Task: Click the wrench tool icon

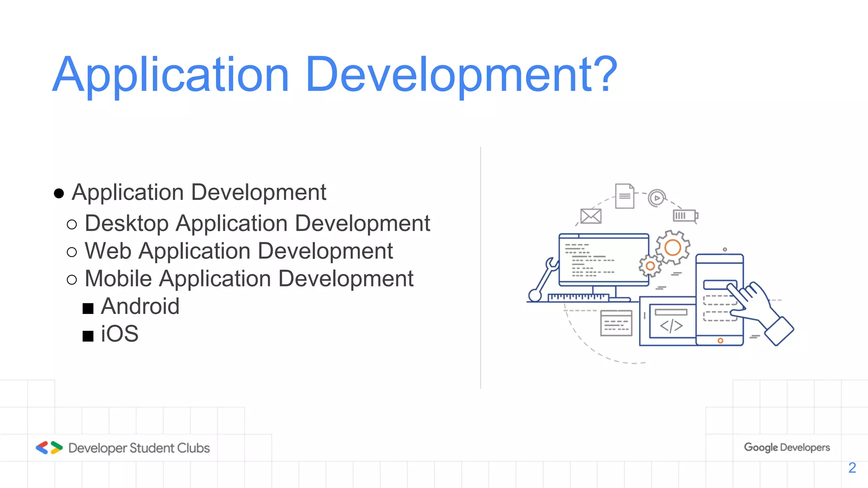Action: (x=544, y=279)
